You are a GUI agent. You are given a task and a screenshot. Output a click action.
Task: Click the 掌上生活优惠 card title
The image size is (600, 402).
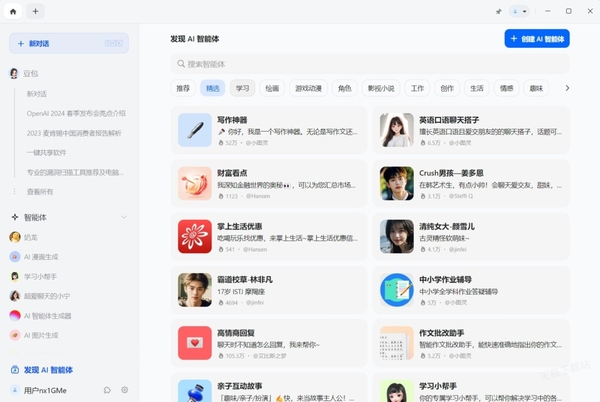tap(240, 226)
